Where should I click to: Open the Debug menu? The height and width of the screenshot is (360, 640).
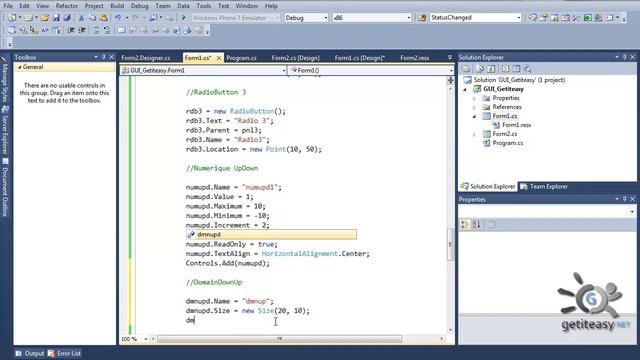coord(139,6)
